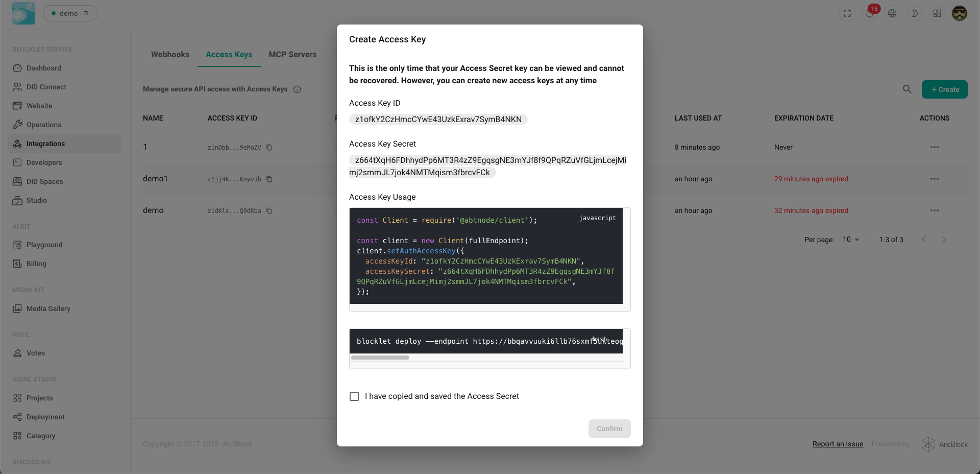Click the search icon above the table
Screen dimensions: 980x474
[x=907, y=89]
